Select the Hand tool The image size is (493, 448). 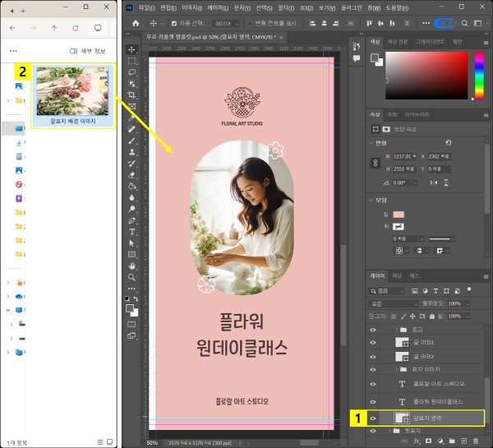click(131, 266)
